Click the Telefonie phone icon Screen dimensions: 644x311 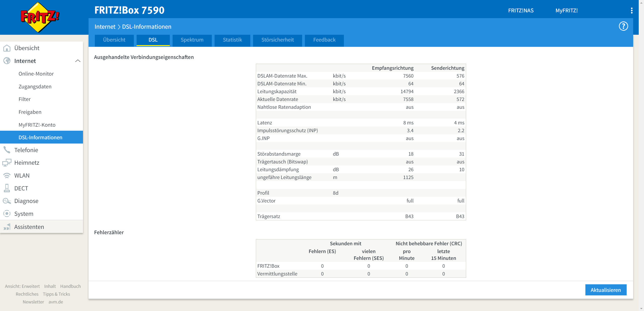pyautogui.click(x=7, y=150)
